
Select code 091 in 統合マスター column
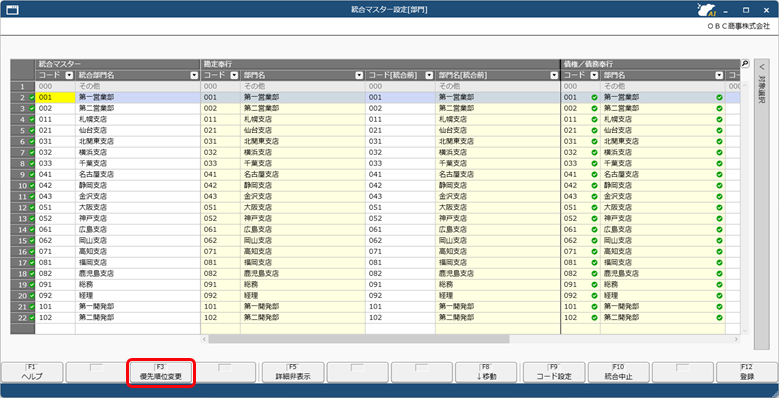(x=55, y=284)
